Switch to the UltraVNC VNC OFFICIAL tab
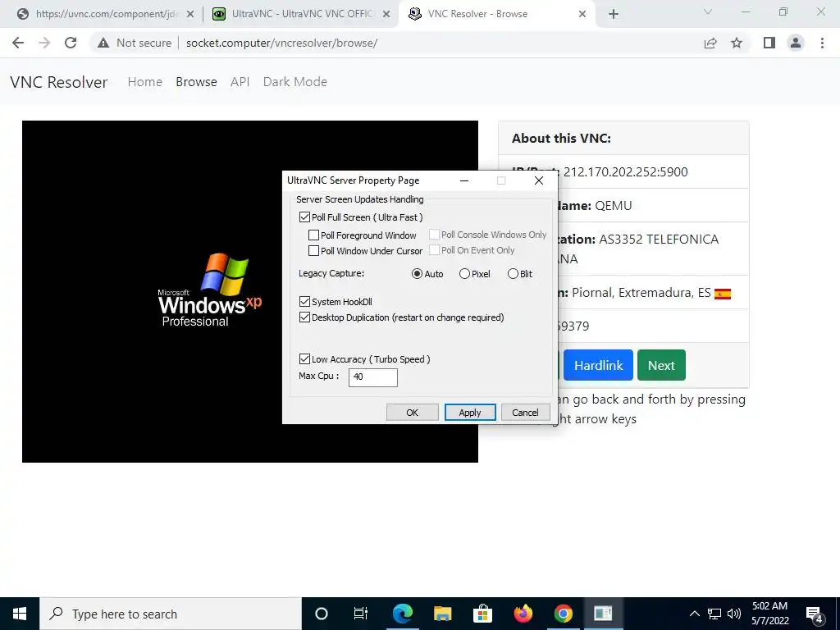This screenshot has height=630, width=840. tap(301, 14)
